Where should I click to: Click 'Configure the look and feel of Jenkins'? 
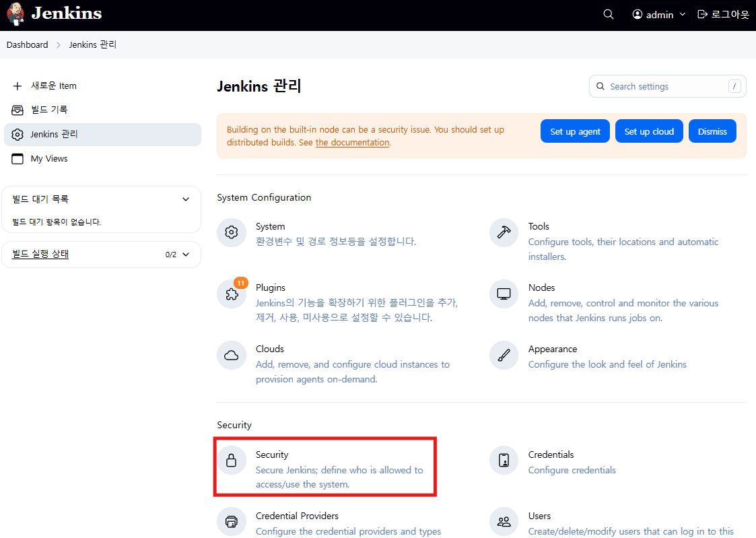coord(607,364)
